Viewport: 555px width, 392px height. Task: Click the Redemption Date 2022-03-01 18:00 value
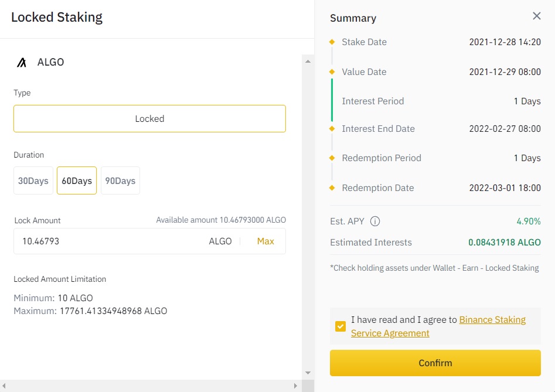pyautogui.click(x=505, y=188)
